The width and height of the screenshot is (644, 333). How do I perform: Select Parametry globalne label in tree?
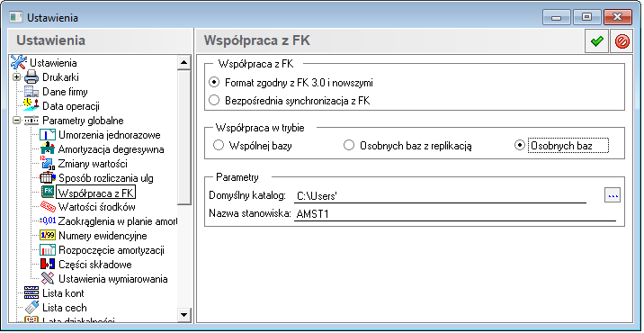[83, 121]
